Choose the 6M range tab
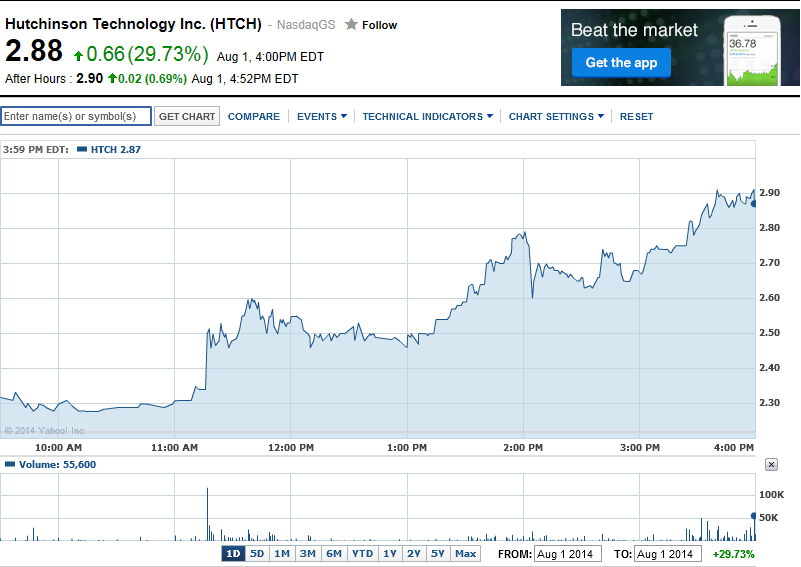This screenshot has width=801, height=567. click(334, 554)
